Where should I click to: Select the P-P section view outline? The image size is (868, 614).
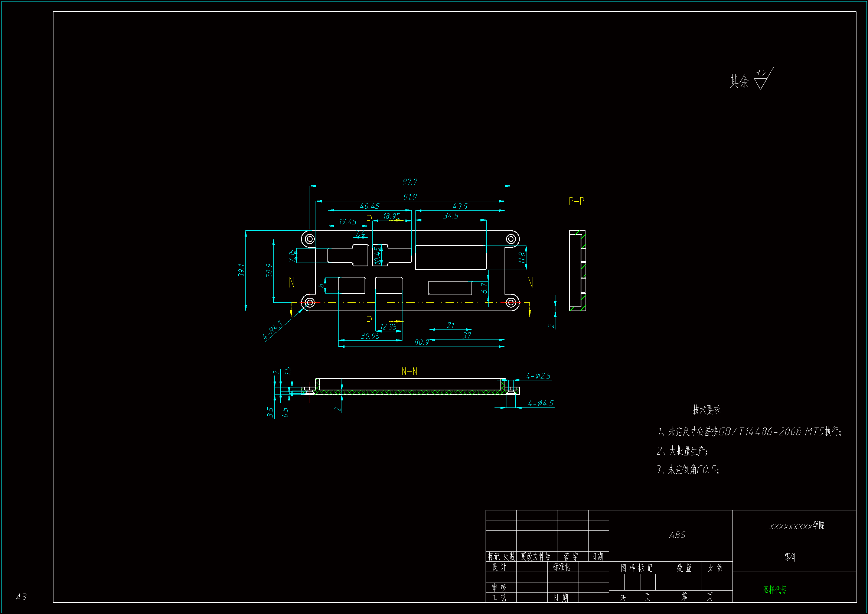pos(577,270)
